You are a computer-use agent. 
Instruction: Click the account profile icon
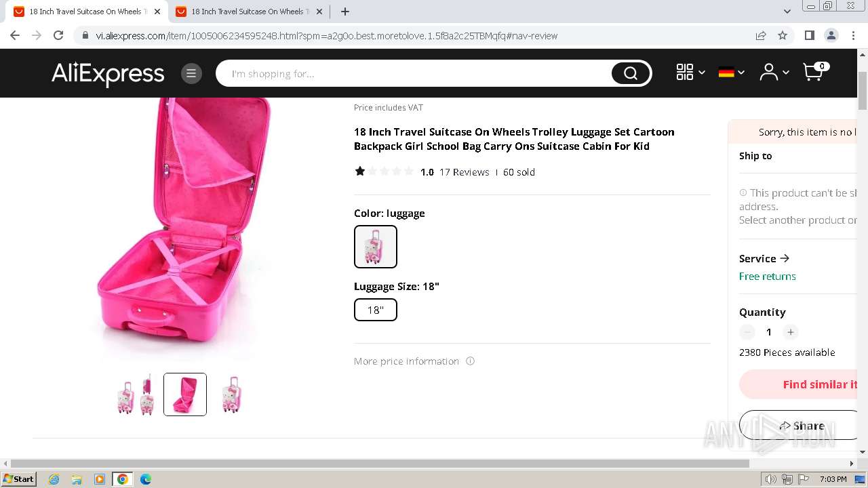768,72
